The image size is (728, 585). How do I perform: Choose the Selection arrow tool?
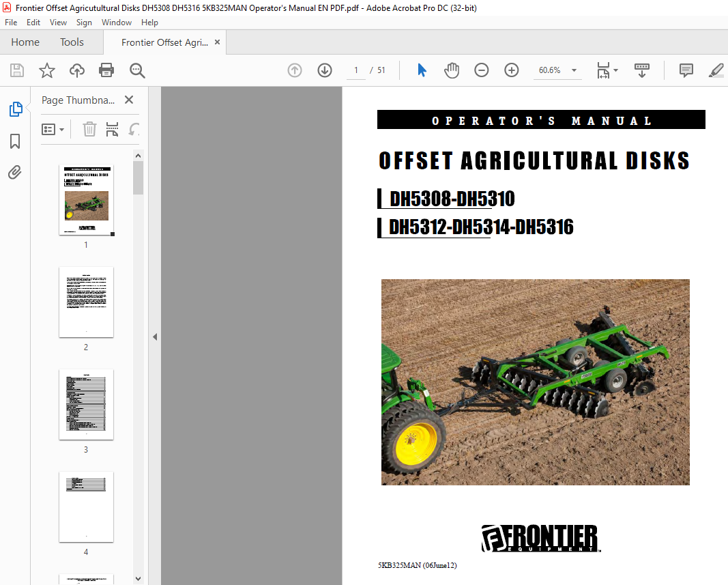(422, 70)
